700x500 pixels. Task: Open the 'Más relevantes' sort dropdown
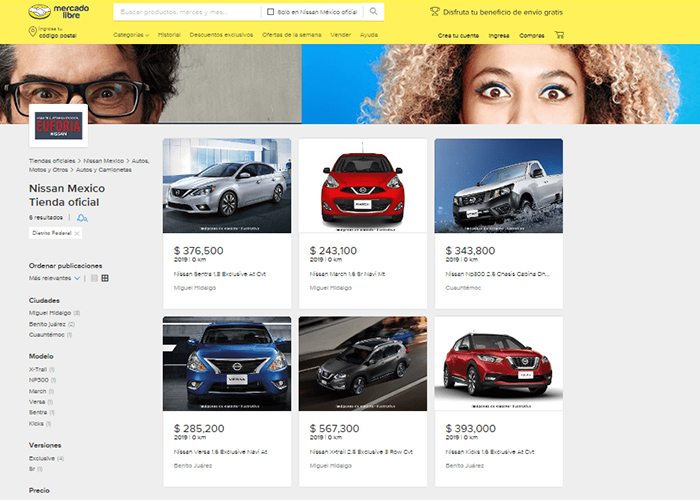pyautogui.click(x=54, y=278)
